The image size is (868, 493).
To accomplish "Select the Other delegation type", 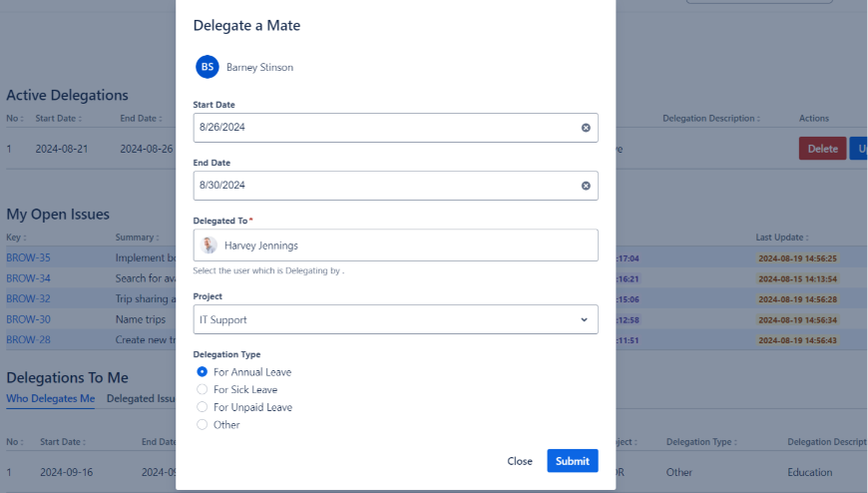I will 203,424.
